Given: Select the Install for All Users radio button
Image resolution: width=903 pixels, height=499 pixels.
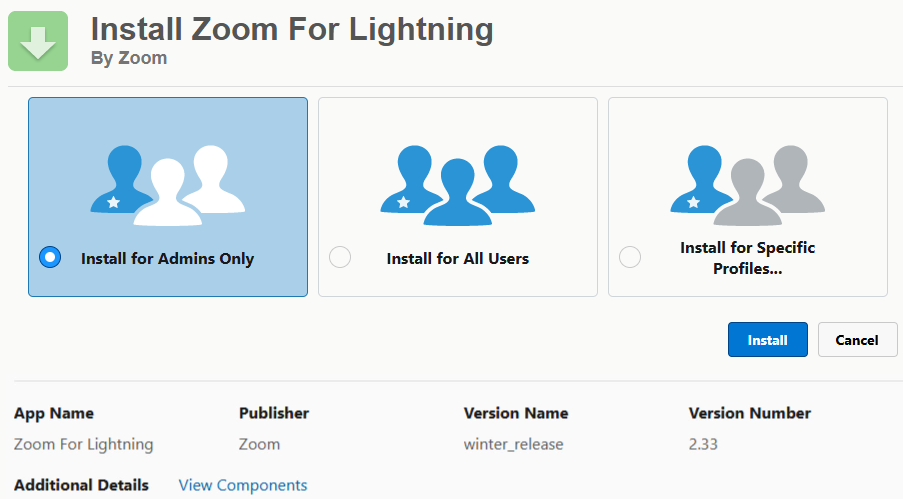Looking at the screenshot, I should [340, 258].
